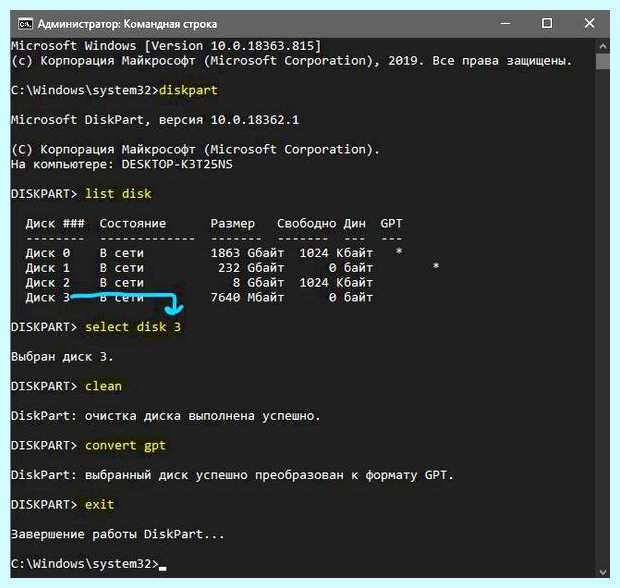This screenshot has height=588, width=620.
Task: Click the '8 Gбайт' size value
Action: pos(258,283)
